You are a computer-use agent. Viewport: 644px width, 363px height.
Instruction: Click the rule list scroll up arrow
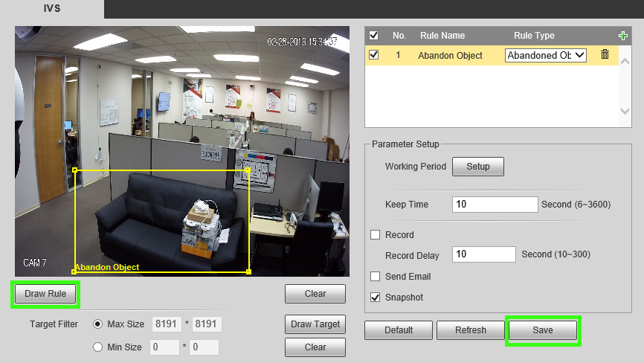coord(625,62)
